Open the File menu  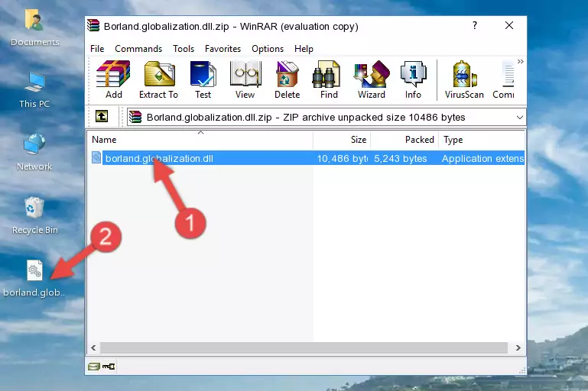pyautogui.click(x=97, y=49)
